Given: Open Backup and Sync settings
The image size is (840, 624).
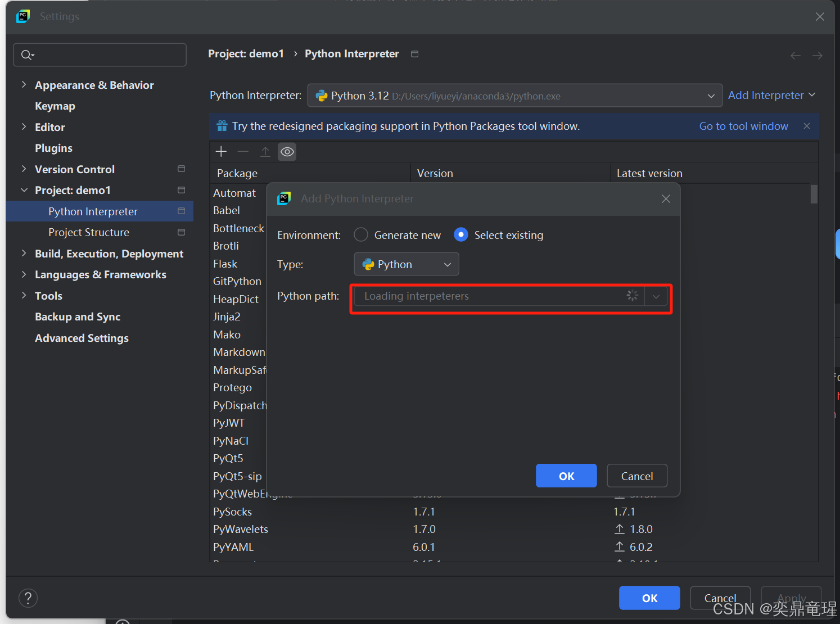Looking at the screenshot, I should 78,316.
